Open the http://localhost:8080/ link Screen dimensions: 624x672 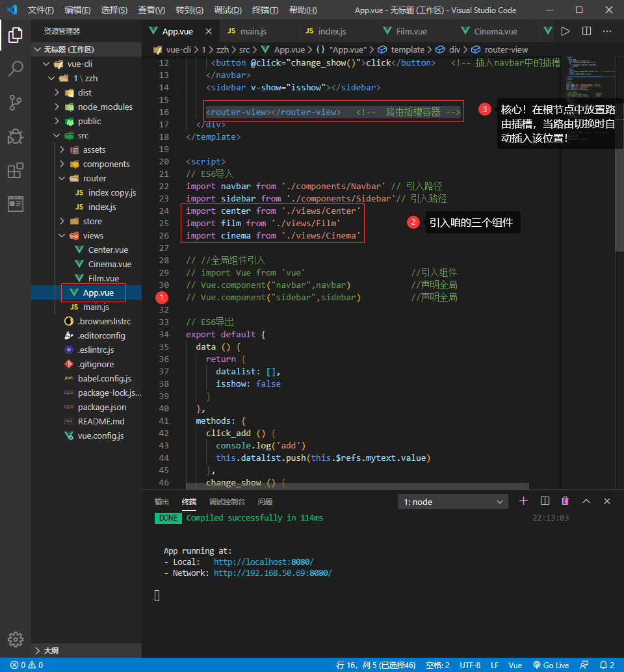[263, 562]
